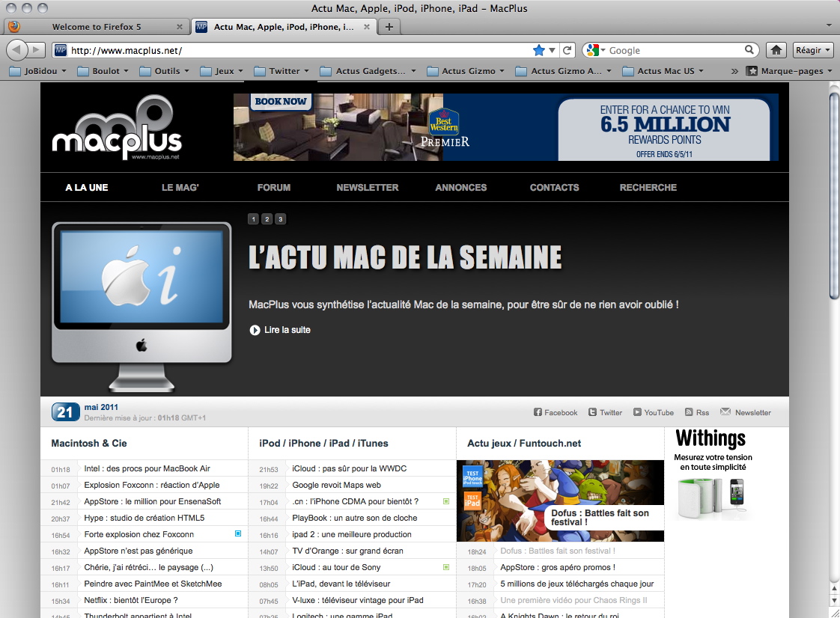Click the search magnifier icon in Google box
This screenshot has height=618, width=840.
tap(749, 50)
